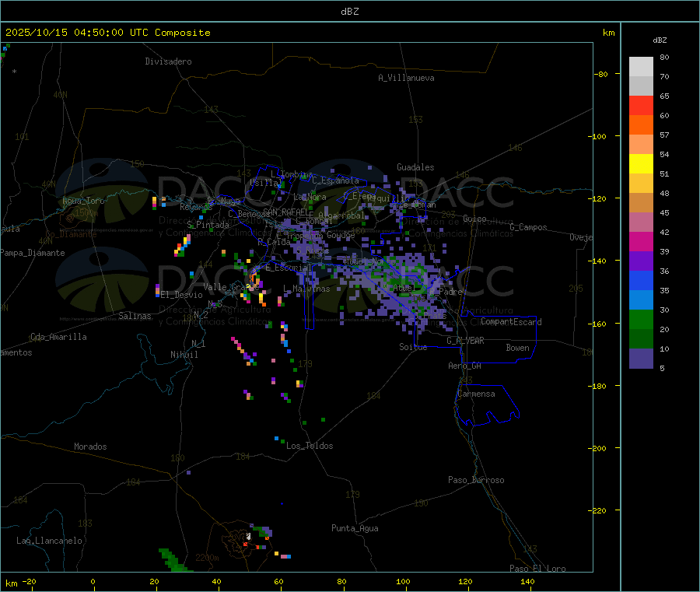Viewport: 700px width, 592px height.
Task: Click the G_ALVEAR label
Action: [x=465, y=341]
